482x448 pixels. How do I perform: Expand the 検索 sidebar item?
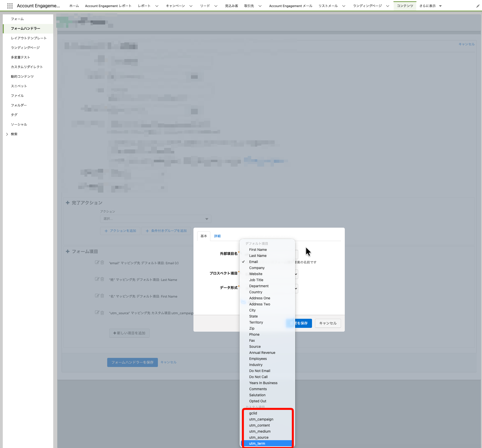pyautogui.click(x=7, y=134)
